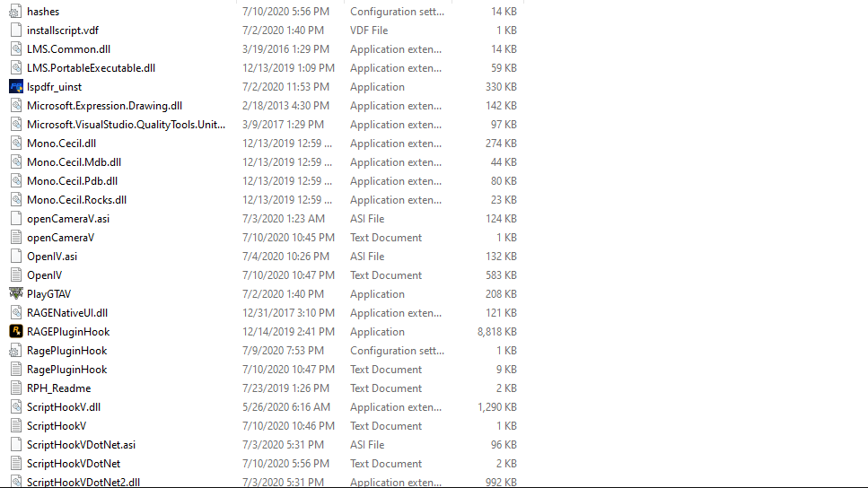Click the 2/18/2013 4:30 PM date
The image size is (868, 488).
pos(285,105)
